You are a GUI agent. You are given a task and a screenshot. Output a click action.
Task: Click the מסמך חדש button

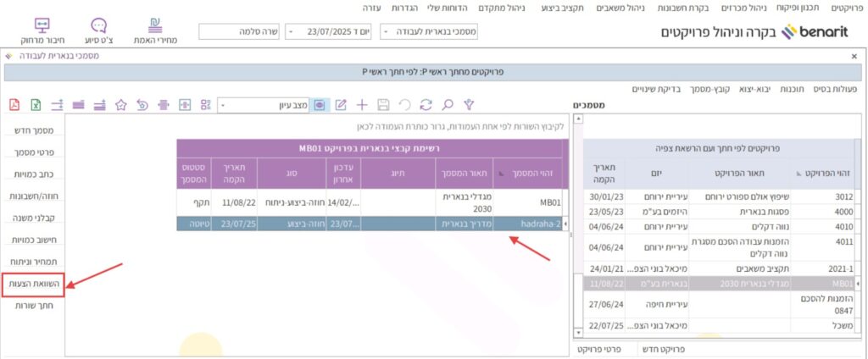point(36,130)
